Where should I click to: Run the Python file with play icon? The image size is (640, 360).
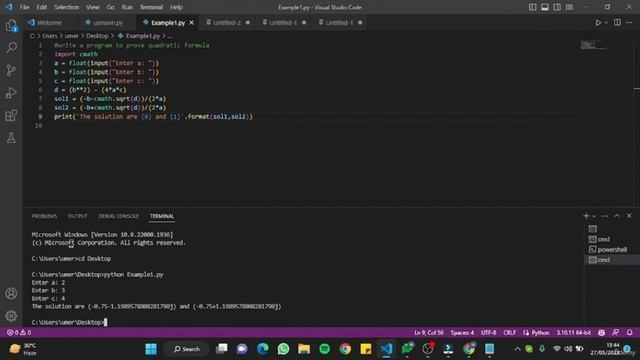(598, 23)
